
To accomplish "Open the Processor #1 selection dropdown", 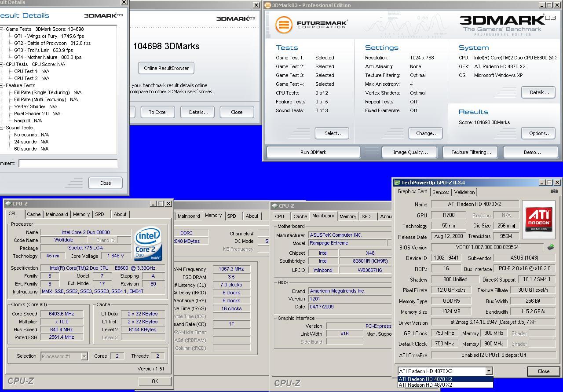I will 84,356.
